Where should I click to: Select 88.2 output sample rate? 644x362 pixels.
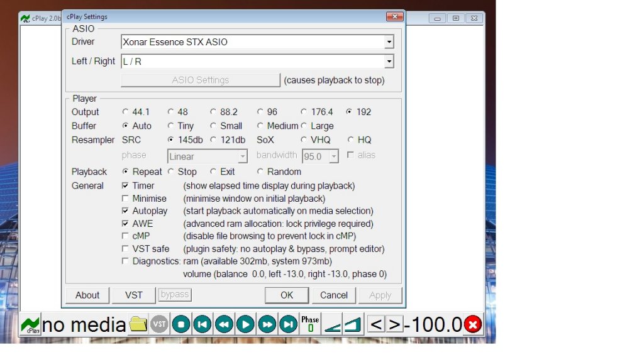click(224, 112)
